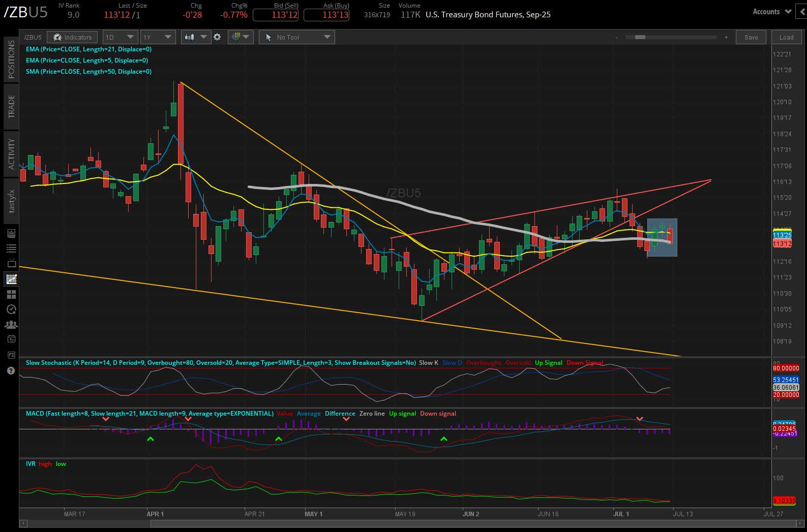
Task: Adjust the chart zoom slider handle
Action: 640,37
